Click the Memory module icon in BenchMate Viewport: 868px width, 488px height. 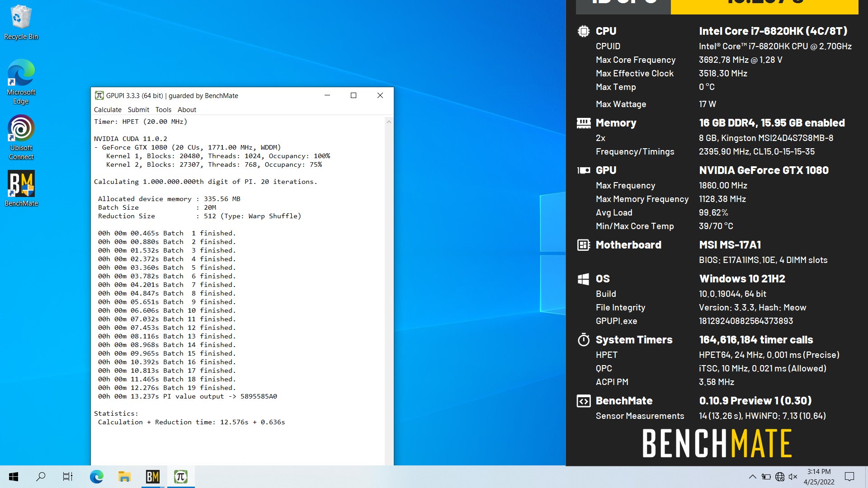[584, 123]
